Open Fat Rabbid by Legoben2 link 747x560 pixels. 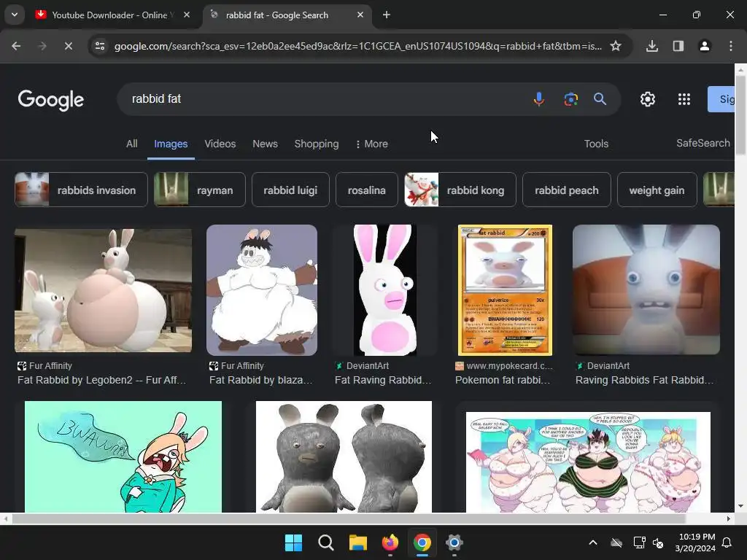pos(101,380)
